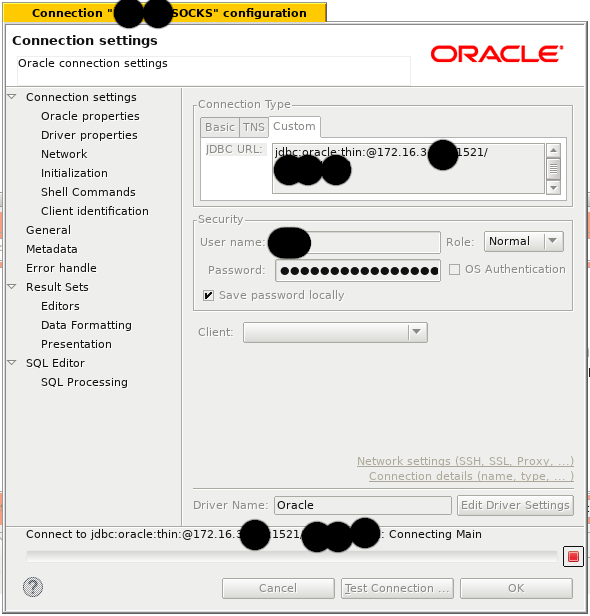Switch to the Basic connection tab
The image size is (590, 616).
(x=220, y=127)
